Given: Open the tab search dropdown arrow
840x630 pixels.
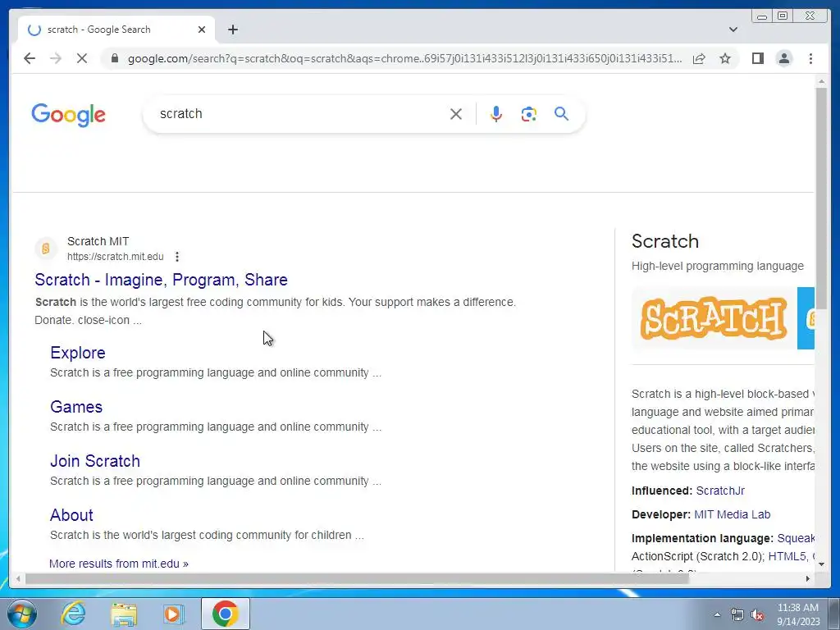Looking at the screenshot, I should [x=733, y=30].
